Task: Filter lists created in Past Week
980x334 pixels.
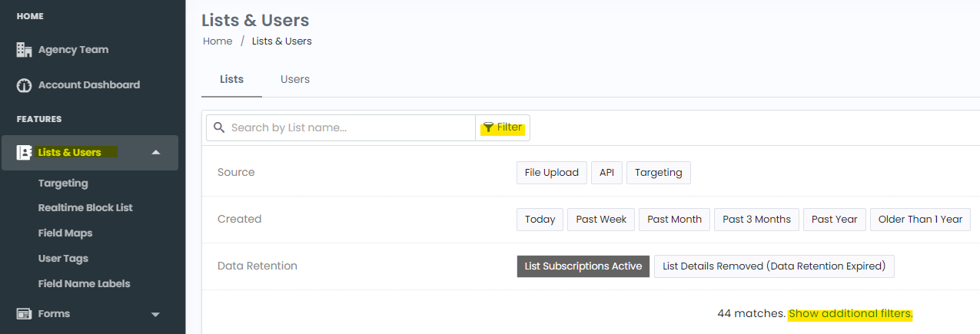Action: [601, 220]
